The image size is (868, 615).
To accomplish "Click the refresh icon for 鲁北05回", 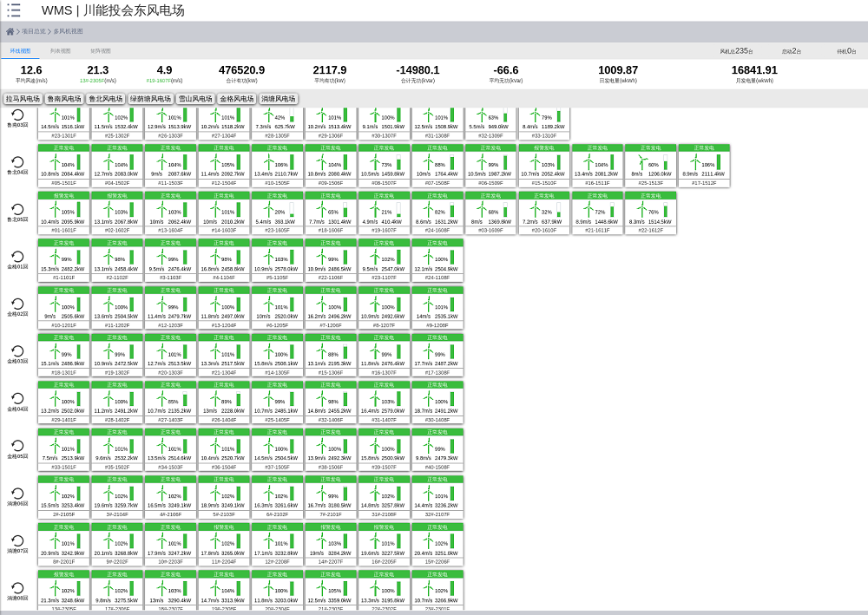I will pos(17,210).
